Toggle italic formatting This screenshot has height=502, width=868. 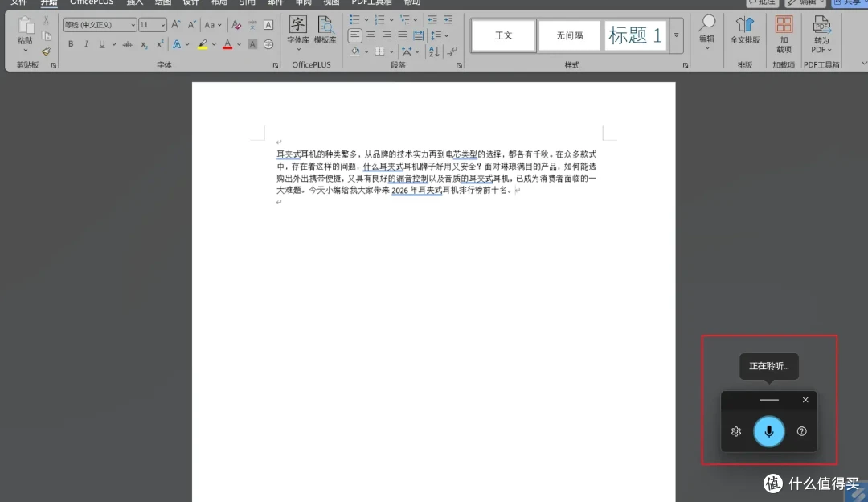(x=86, y=43)
